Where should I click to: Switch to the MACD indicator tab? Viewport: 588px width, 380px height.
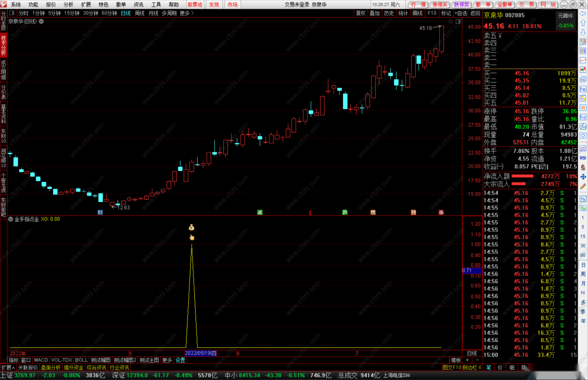tap(41, 360)
